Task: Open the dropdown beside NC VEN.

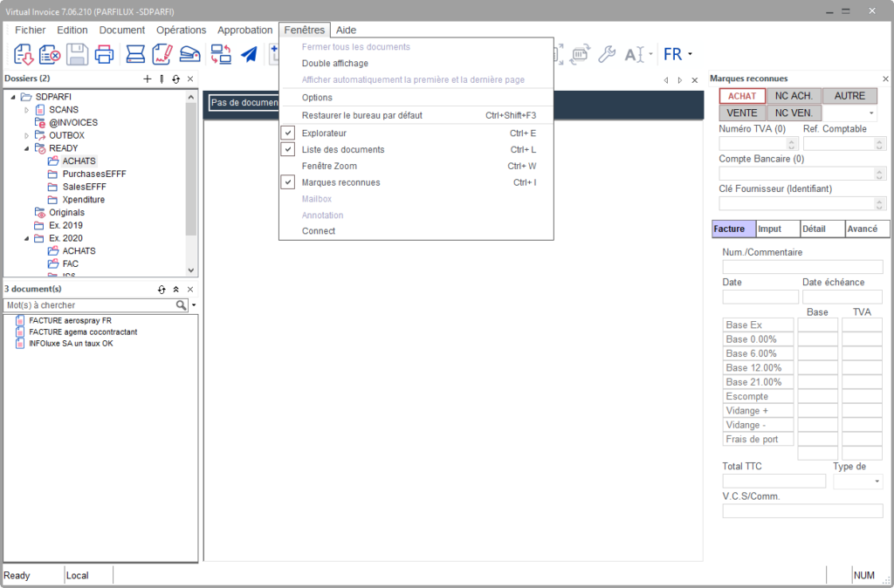Action: [871, 113]
